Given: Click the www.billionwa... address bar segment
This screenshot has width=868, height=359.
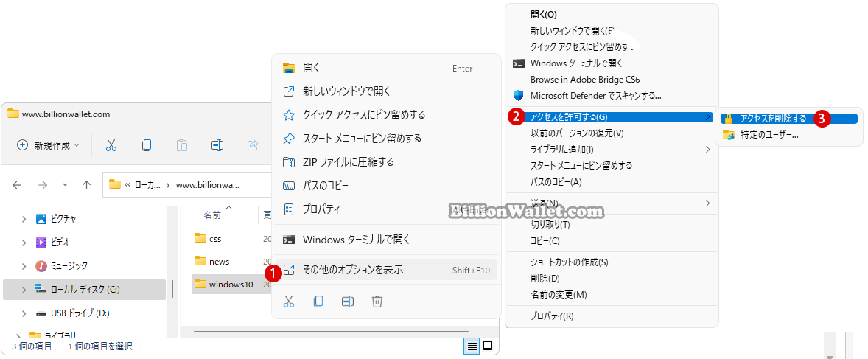Looking at the screenshot, I should coord(208,185).
